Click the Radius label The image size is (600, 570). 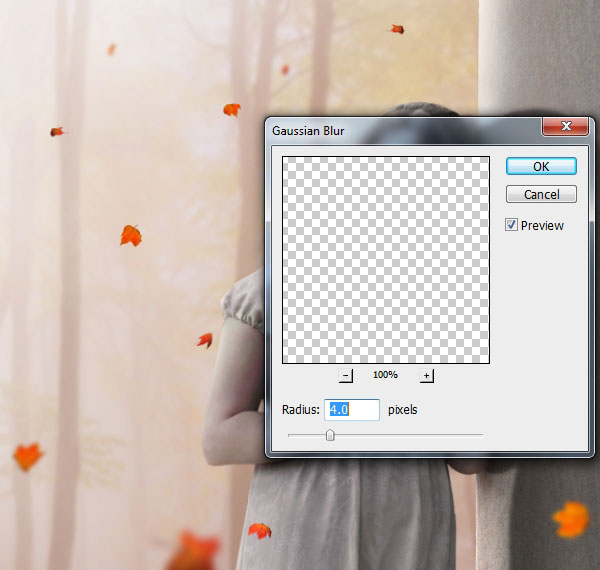click(301, 410)
